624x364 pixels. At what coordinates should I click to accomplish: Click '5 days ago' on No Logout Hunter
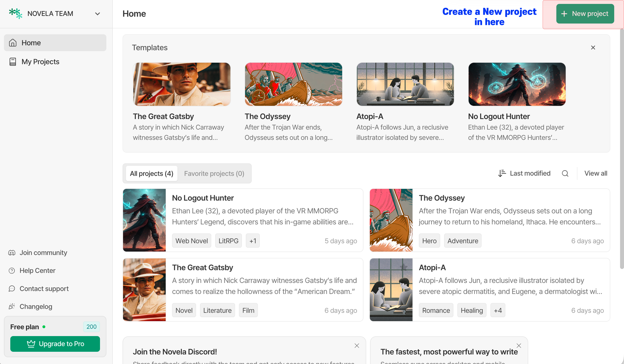[341, 241]
